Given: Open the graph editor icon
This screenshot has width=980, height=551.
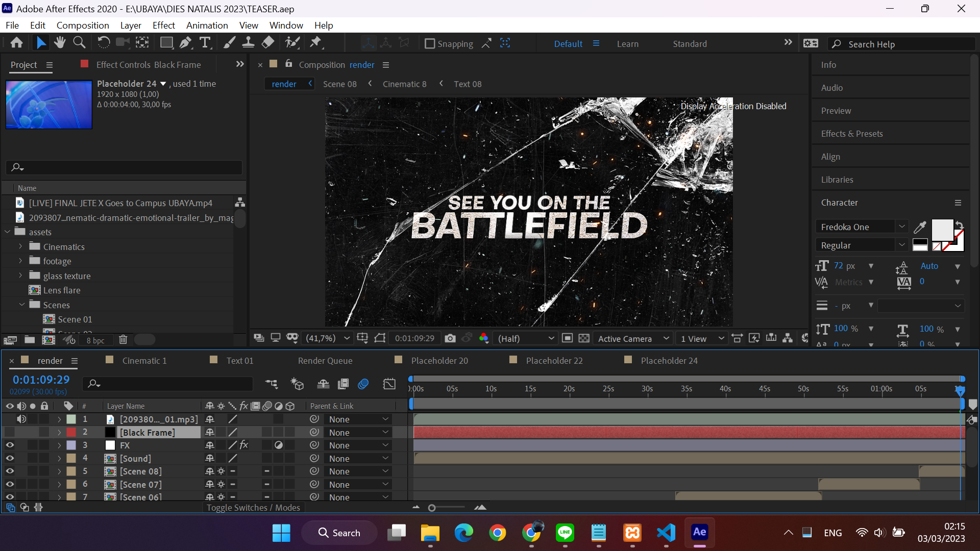Looking at the screenshot, I should point(389,384).
